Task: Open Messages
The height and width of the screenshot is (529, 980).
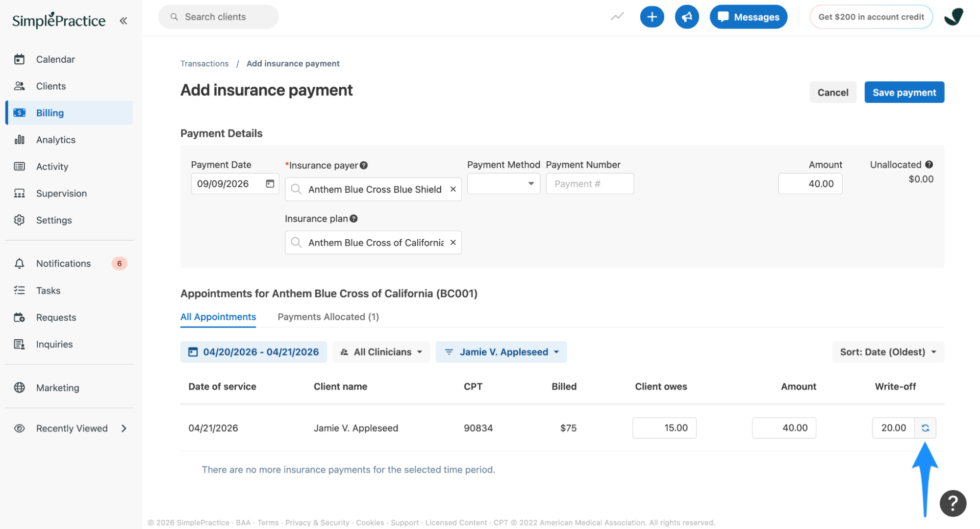Action: click(x=748, y=17)
